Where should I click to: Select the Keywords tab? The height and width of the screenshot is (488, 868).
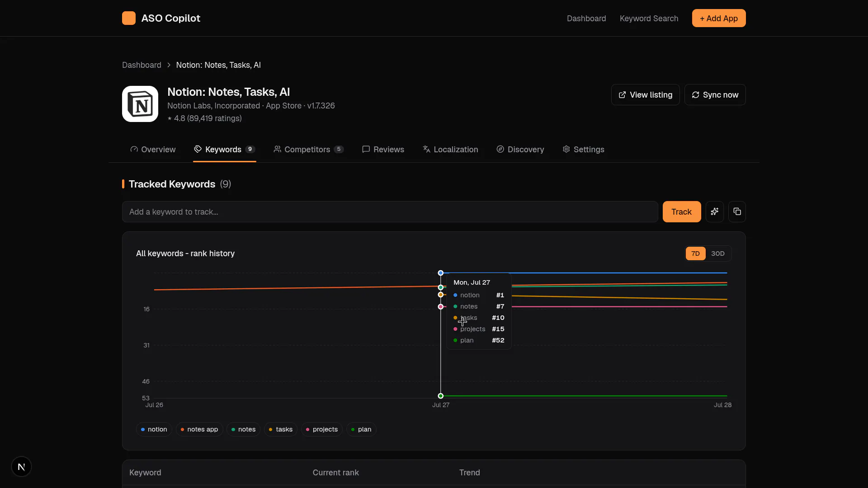(225, 150)
